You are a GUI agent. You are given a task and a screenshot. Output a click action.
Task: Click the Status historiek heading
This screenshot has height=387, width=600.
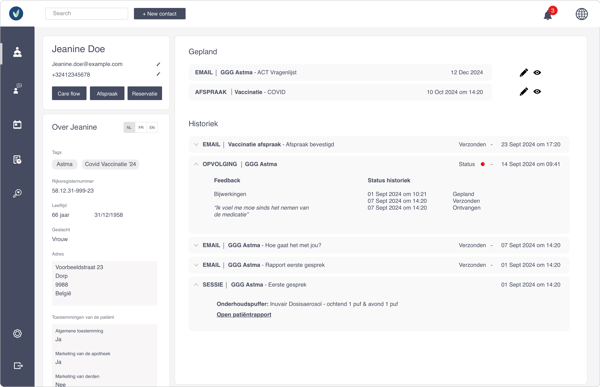[389, 180]
